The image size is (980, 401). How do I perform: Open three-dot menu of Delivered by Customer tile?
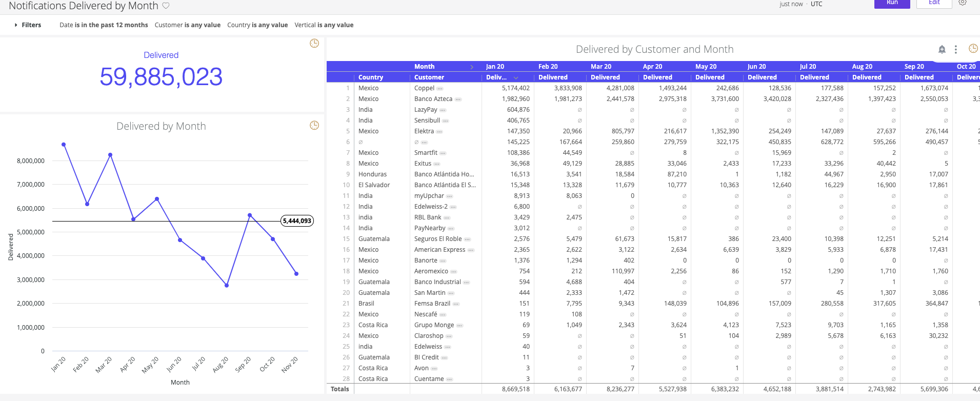(955, 49)
